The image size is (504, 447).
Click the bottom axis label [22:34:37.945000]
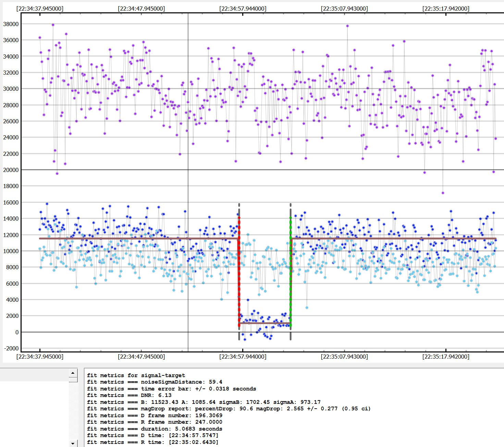point(40,357)
